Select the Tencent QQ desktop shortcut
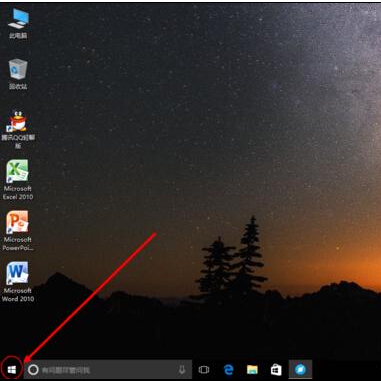381x381 pixels. tap(18, 130)
